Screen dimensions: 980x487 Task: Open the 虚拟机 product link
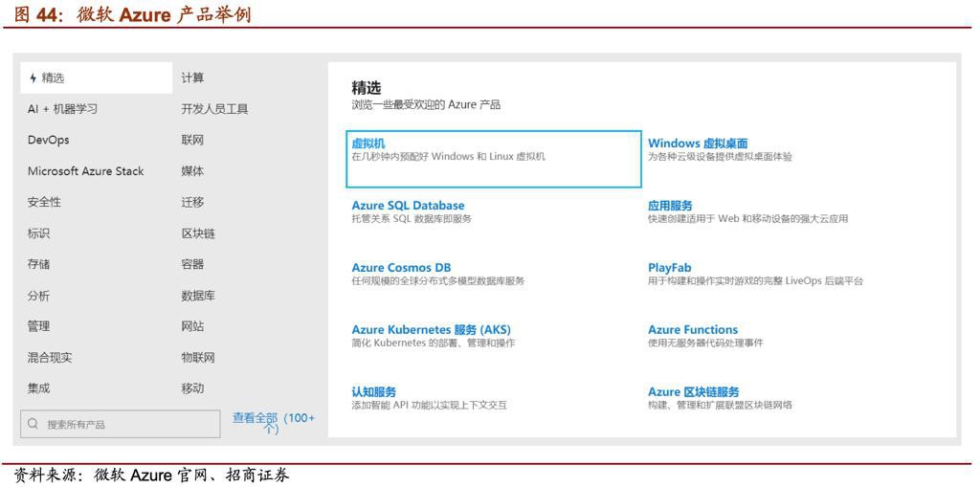coord(368,144)
